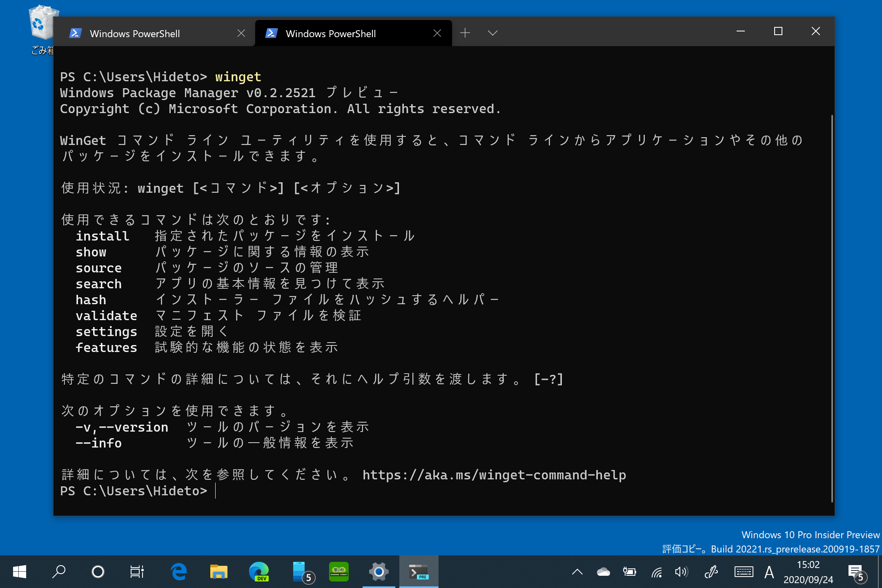This screenshot has width=882, height=588.
Task: Click Windows Terminal Preview taskbar icon
Action: click(x=419, y=572)
